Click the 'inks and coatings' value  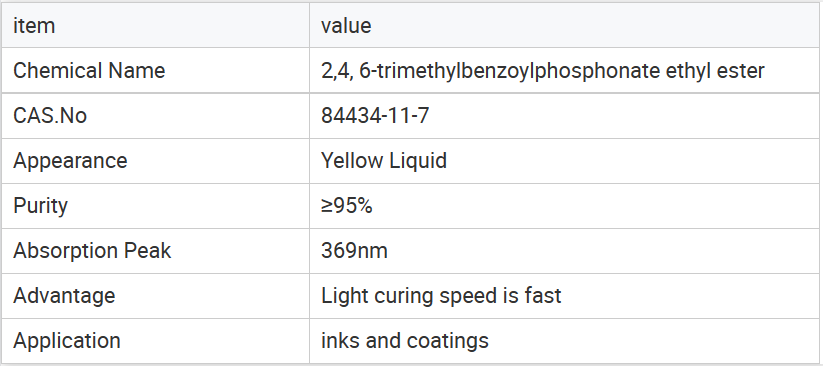point(405,341)
